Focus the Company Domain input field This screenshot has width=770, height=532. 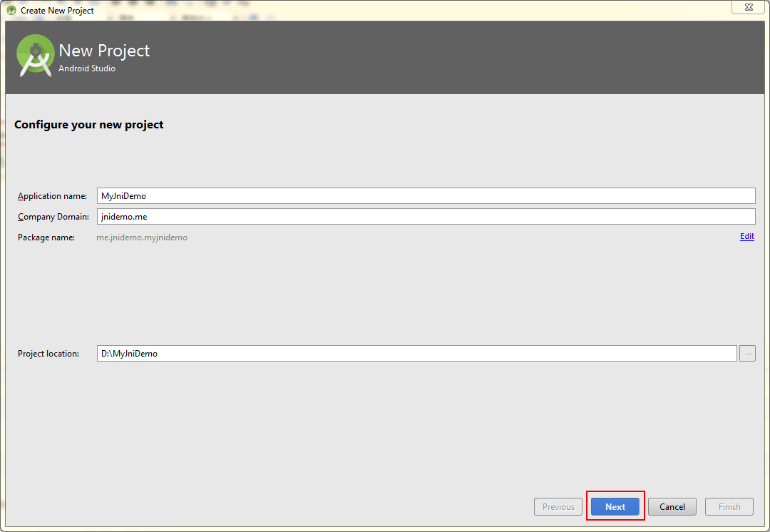426,216
